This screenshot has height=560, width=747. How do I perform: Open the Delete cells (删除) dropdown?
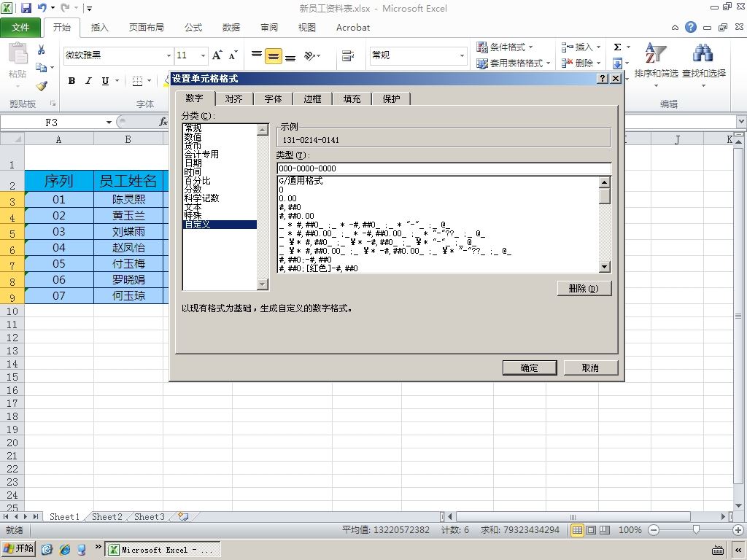581,63
